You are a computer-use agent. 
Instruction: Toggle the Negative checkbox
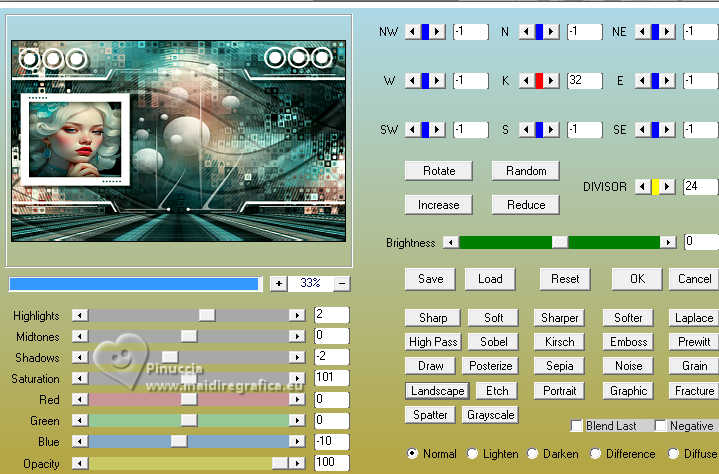[x=661, y=426]
